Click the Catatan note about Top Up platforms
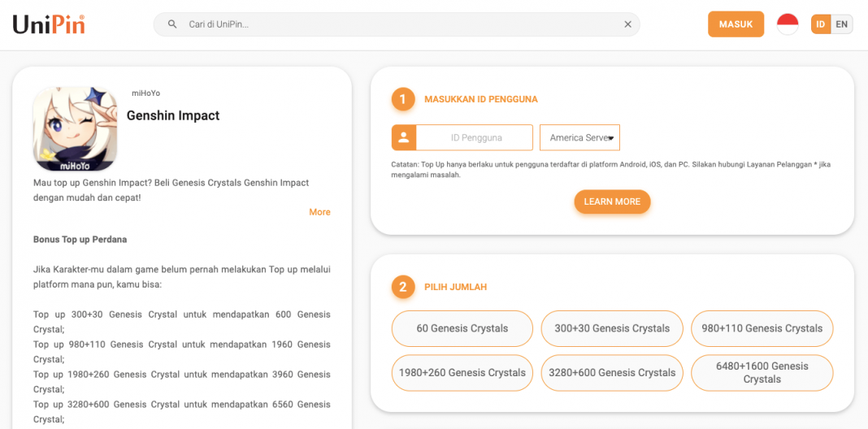 tap(610, 169)
